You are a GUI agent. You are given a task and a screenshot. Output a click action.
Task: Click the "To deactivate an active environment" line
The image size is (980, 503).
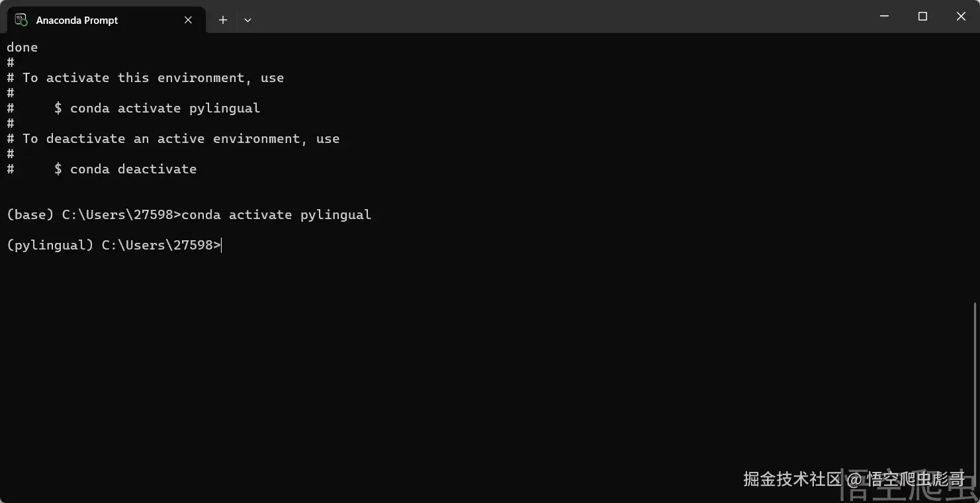(x=181, y=138)
